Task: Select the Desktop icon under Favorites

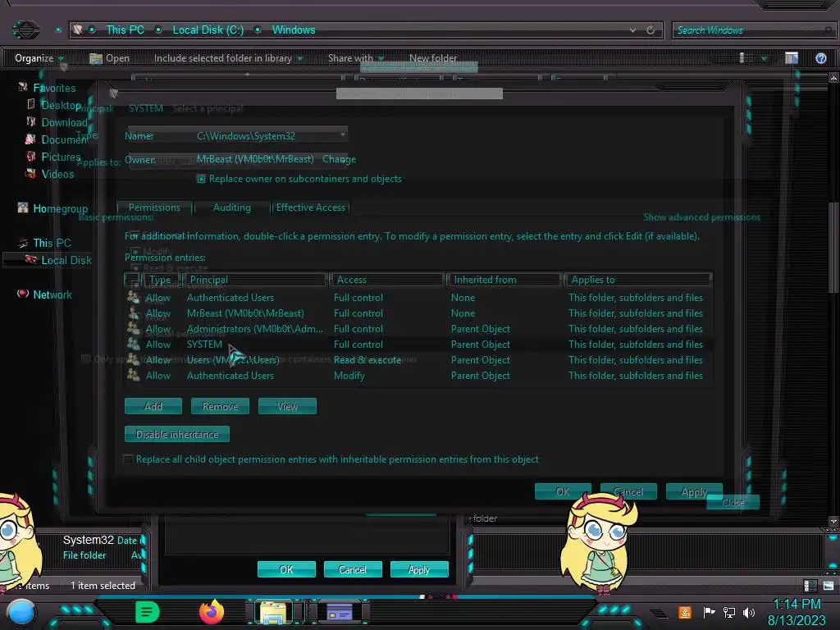Action: click(x=31, y=104)
